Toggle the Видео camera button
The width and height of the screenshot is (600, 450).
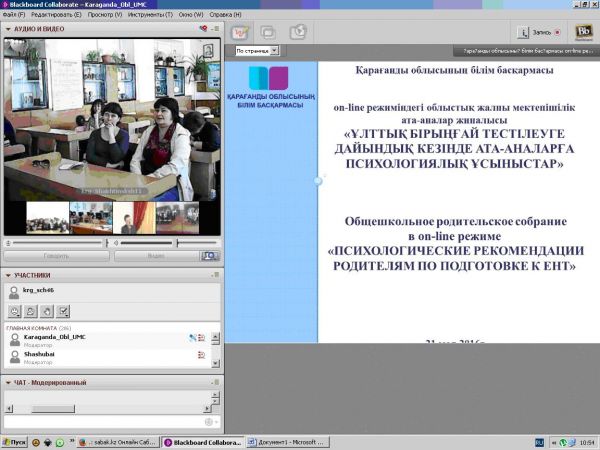tap(155, 256)
